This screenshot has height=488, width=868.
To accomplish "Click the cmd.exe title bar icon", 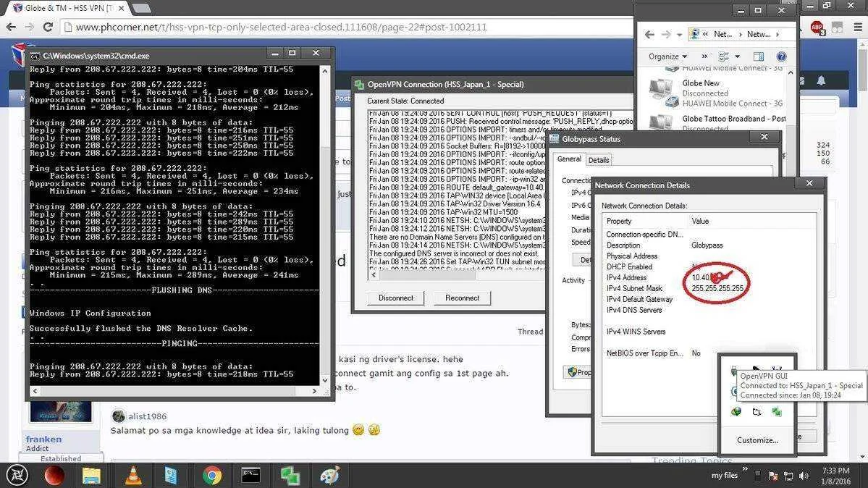I will (35, 56).
